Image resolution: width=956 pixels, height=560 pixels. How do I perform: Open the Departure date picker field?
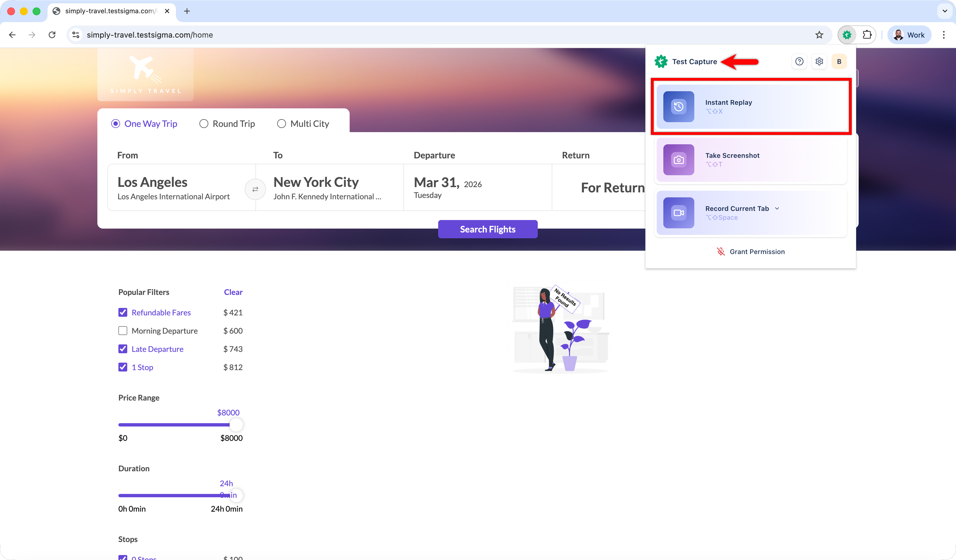click(477, 188)
